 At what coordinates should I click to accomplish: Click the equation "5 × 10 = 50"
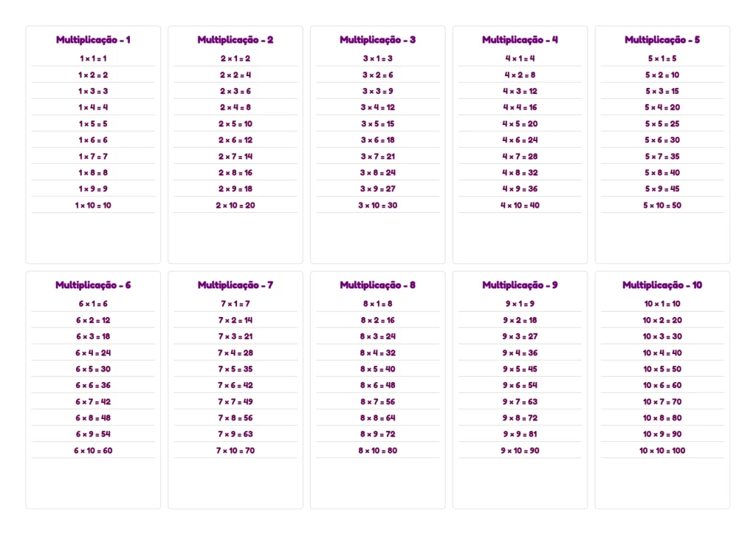click(662, 205)
